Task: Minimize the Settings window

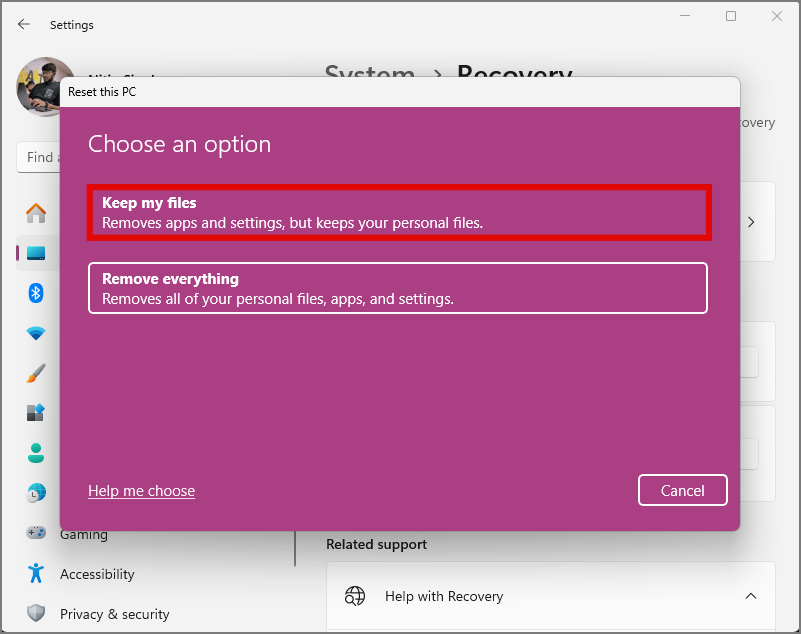Action: pos(685,16)
